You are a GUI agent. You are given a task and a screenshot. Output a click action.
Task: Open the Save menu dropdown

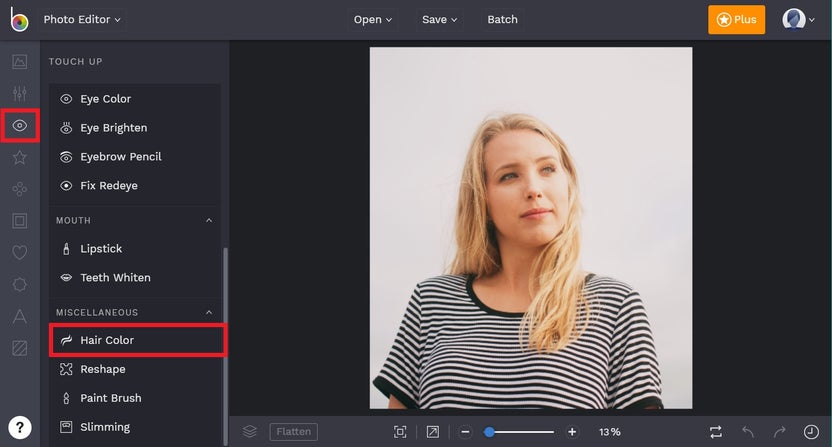coord(439,20)
